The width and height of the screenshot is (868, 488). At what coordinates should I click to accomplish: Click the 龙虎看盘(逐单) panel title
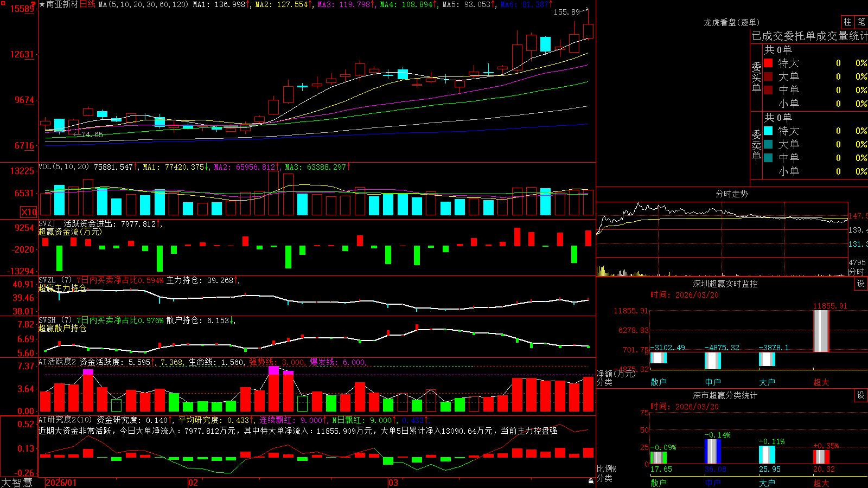coord(731,22)
